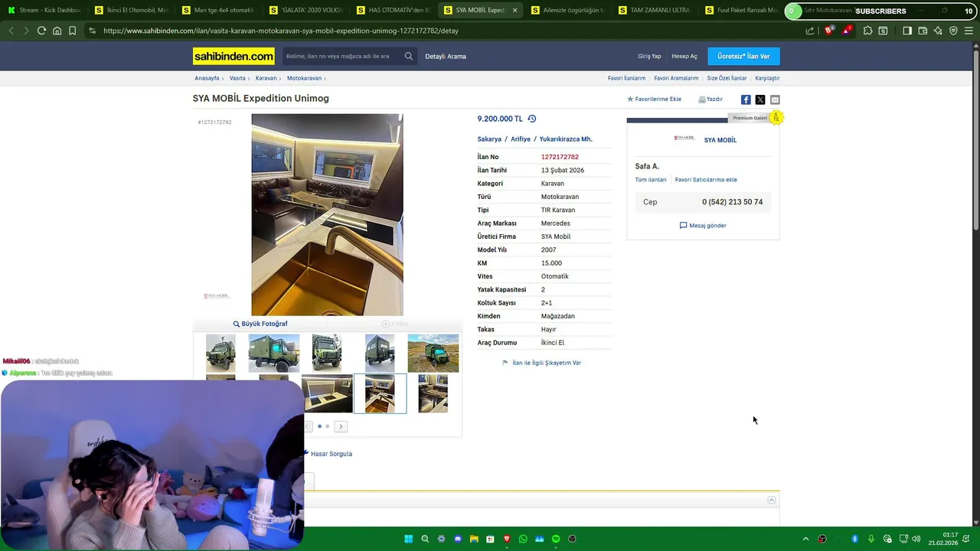Click the browser back arrow
Screen dimensions: 980x551
coord(11,31)
